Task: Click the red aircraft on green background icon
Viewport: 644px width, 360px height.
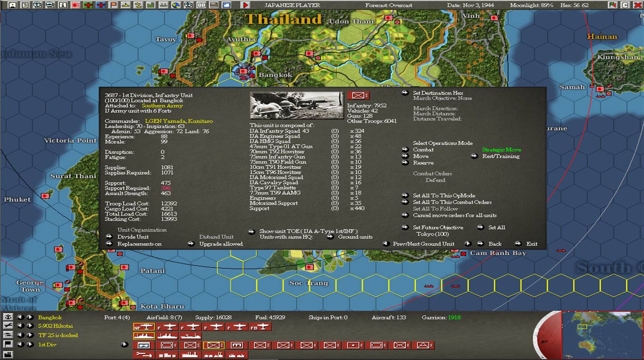Action: [x=88, y=5]
